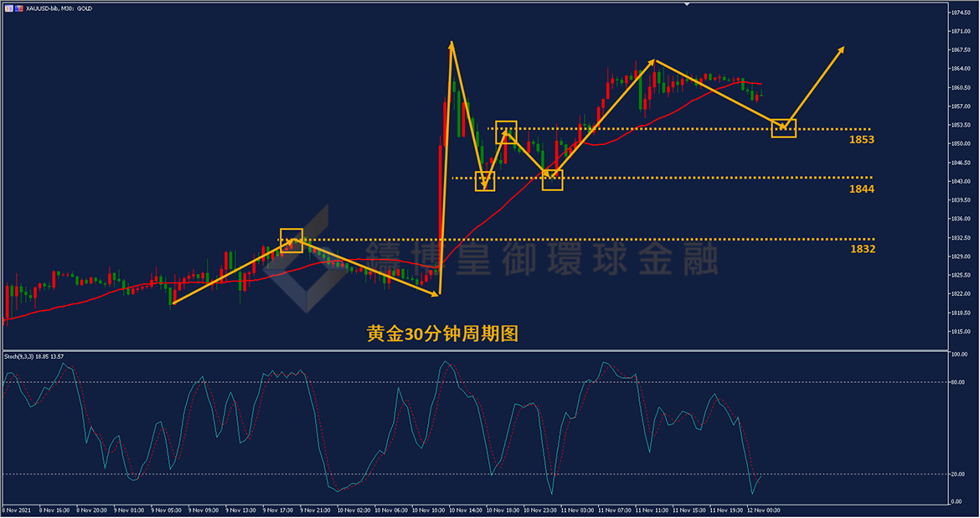Click the 1844 price level label
The image size is (980, 518).
coord(861,189)
